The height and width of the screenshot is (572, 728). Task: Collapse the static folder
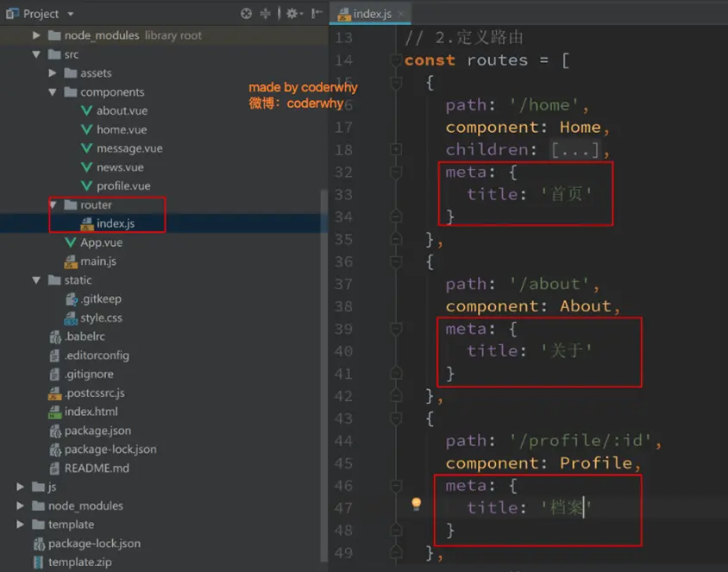(x=36, y=280)
